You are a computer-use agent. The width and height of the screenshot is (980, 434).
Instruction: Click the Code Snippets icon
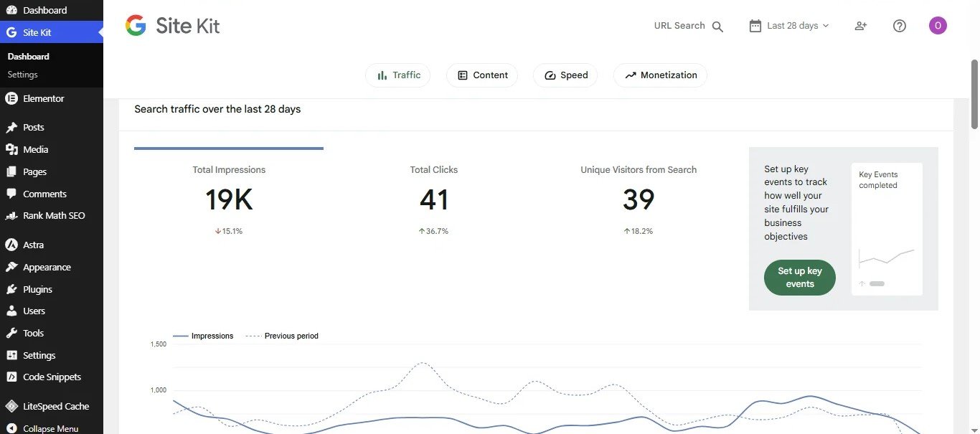pos(11,377)
